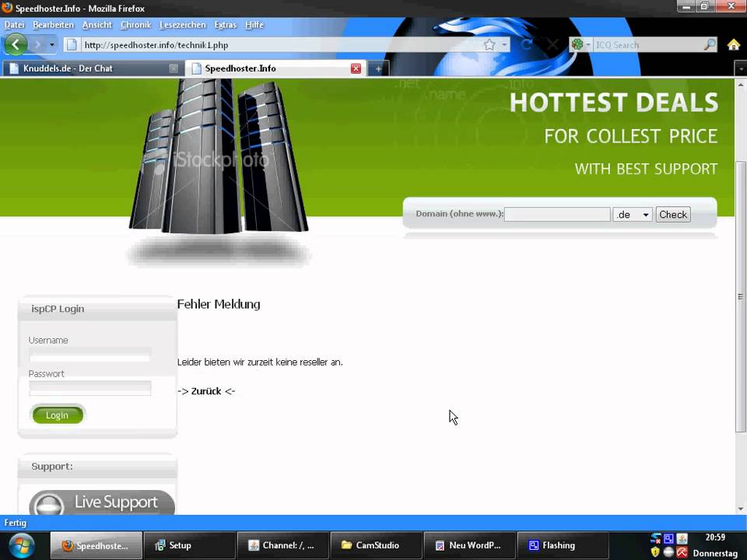Reload the page with refresh icon
Viewport: 747px width, 560px height.
(x=527, y=45)
